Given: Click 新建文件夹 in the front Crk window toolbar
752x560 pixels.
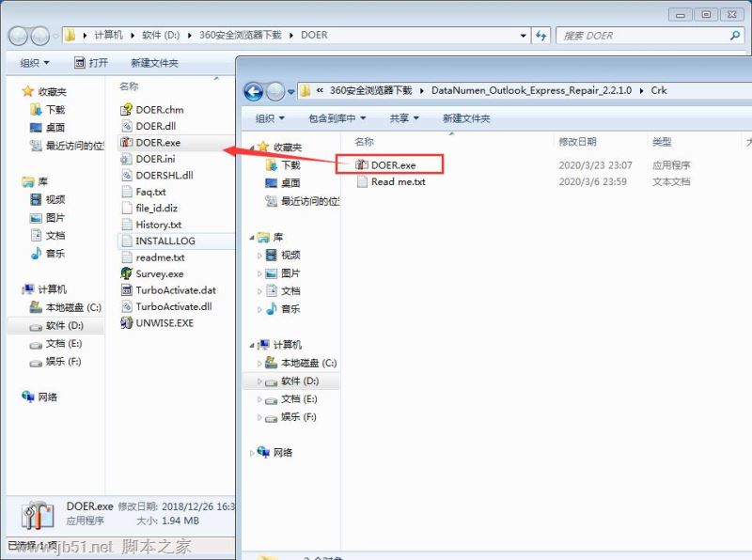Looking at the screenshot, I should [466, 118].
